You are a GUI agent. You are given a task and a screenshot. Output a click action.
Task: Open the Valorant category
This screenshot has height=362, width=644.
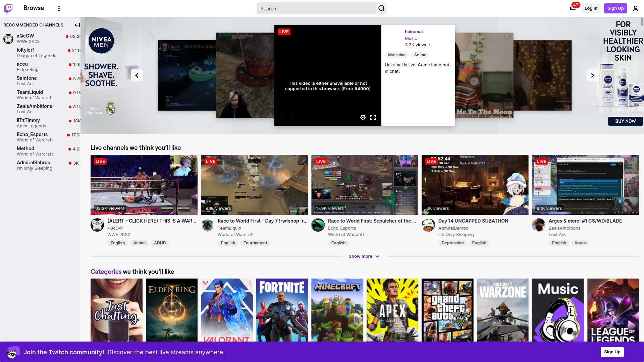coord(227,310)
